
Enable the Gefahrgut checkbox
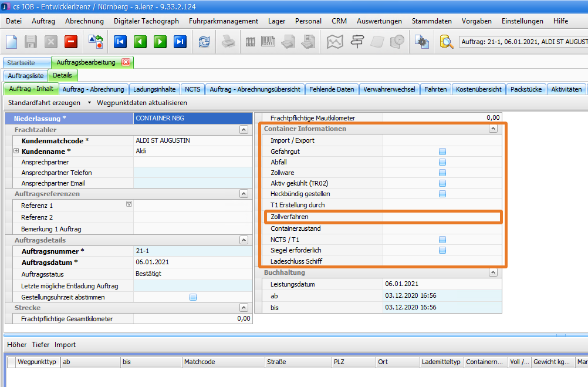(x=442, y=152)
